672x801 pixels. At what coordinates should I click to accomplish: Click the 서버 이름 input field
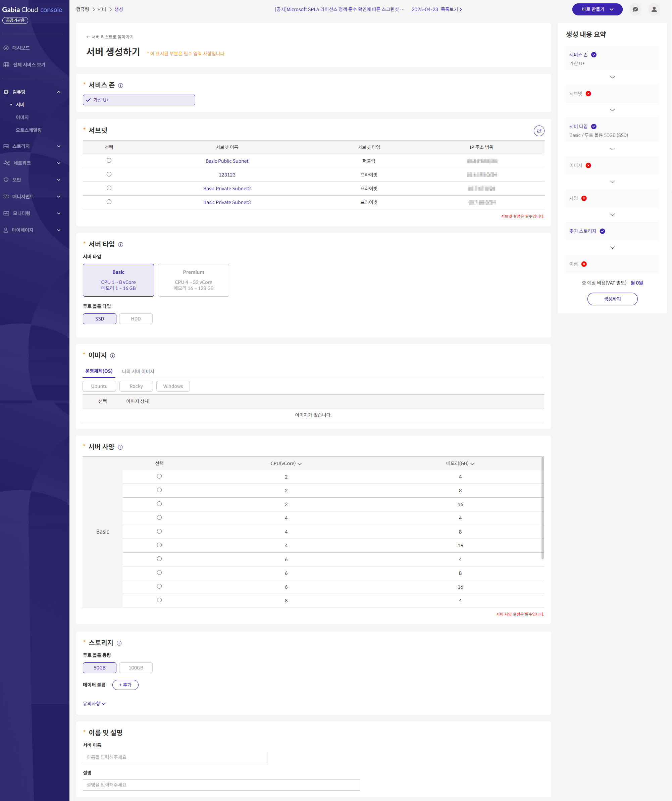[x=175, y=757]
